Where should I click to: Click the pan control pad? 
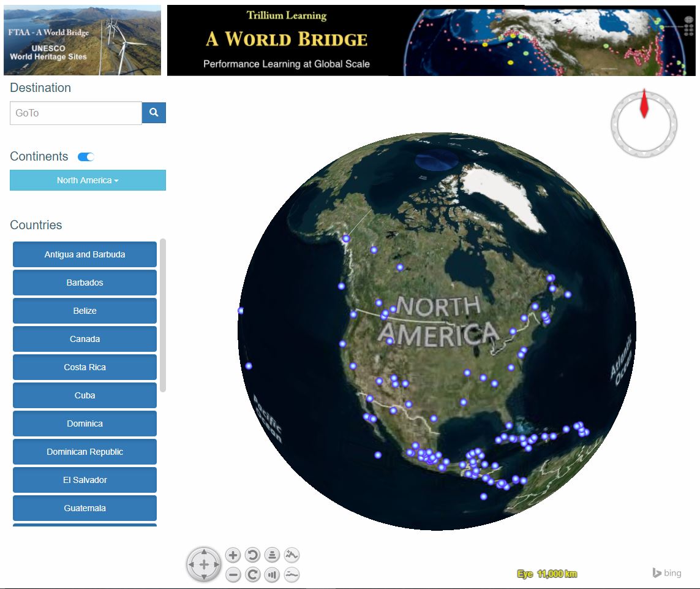pyautogui.click(x=204, y=564)
